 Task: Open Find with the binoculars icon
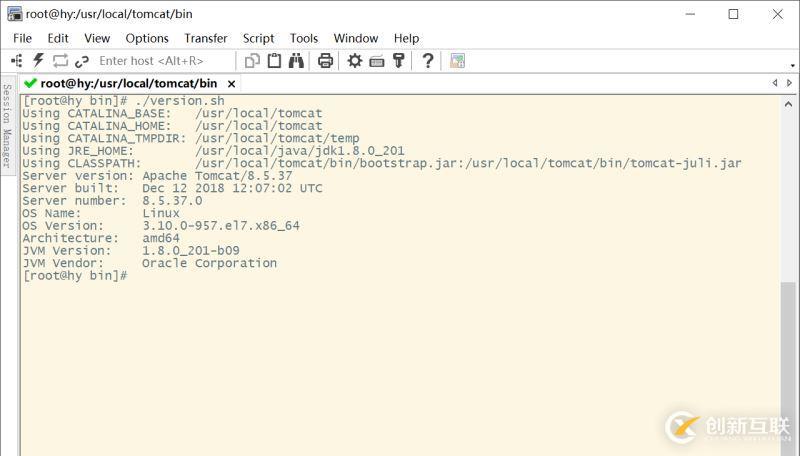coord(296,61)
